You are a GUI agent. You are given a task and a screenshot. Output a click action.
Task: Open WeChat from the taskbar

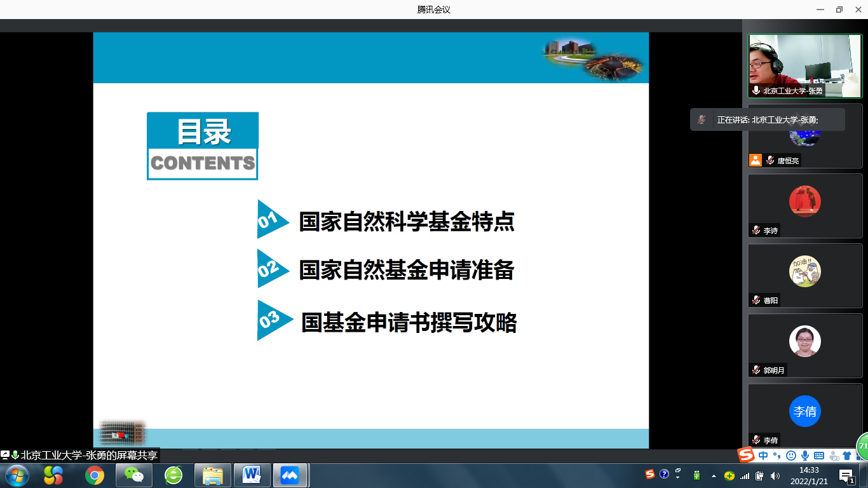pyautogui.click(x=133, y=475)
